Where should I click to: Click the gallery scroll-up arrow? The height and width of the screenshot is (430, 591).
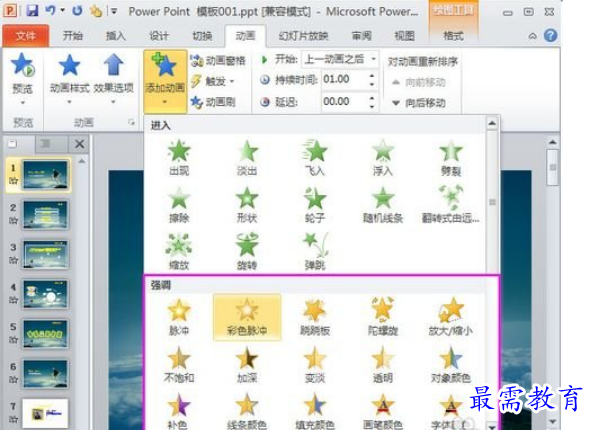tap(492, 123)
